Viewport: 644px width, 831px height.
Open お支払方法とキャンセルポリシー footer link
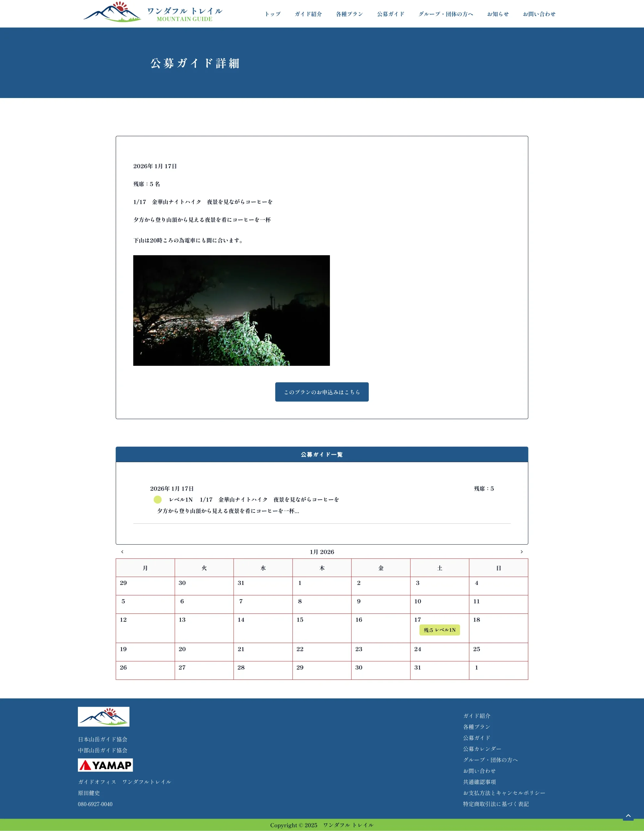pyautogui.click(x=504, y=793)
